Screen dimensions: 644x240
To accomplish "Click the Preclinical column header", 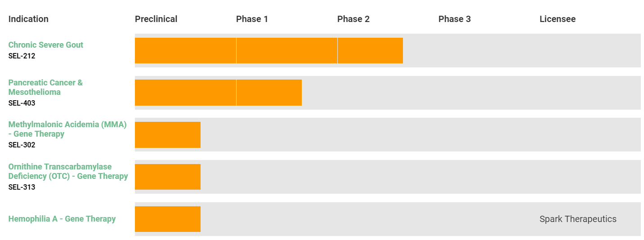I will coord(156,19).
